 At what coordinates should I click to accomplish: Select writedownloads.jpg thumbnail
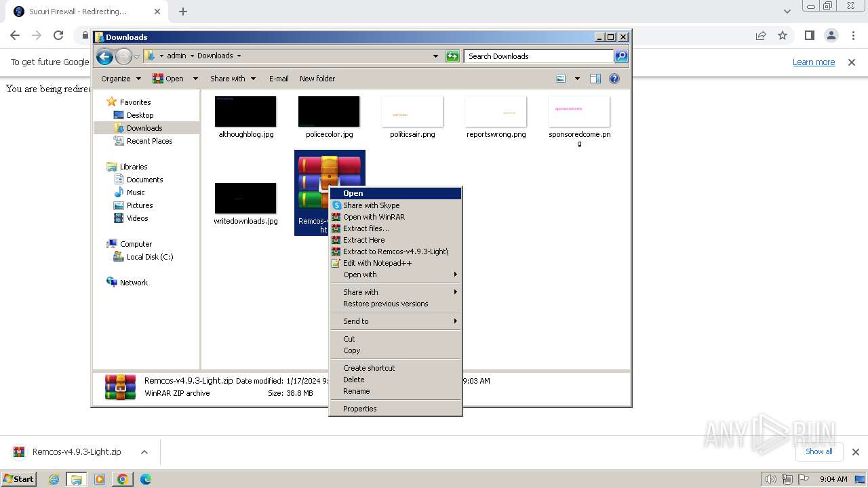pos(245,199)
